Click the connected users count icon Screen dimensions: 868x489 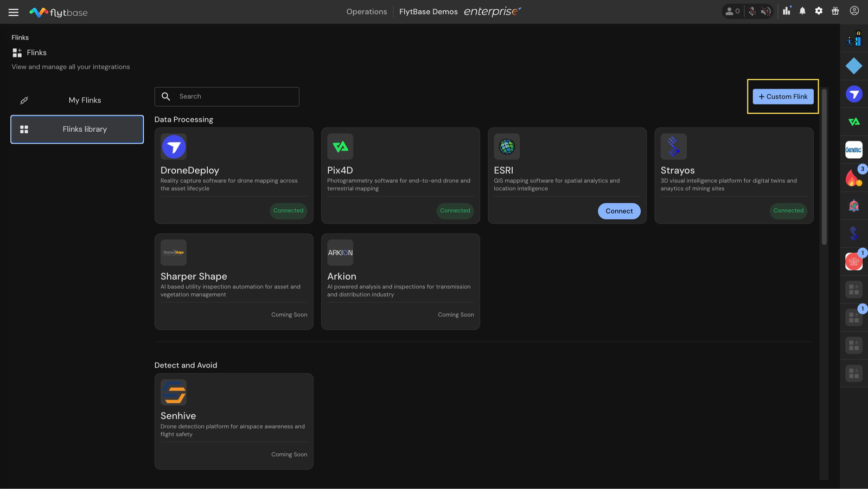click(x=732, y=11)
